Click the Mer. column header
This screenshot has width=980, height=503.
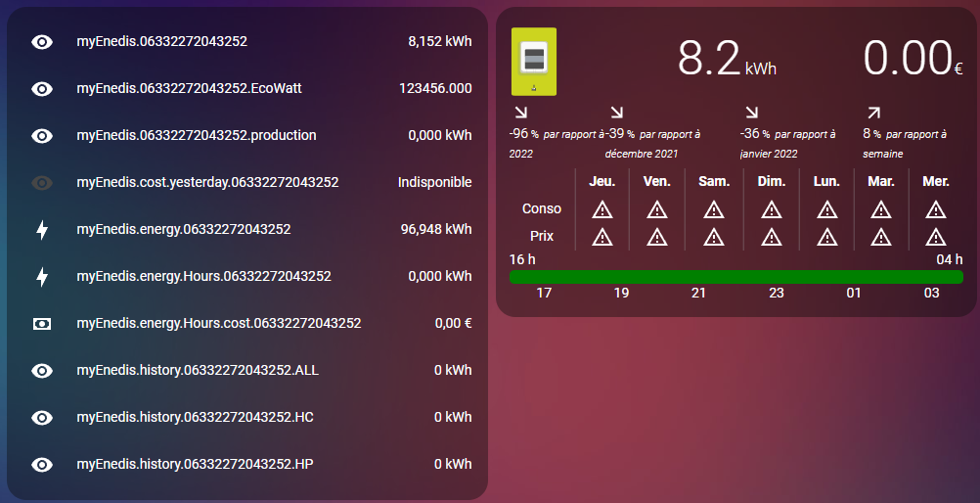pyautogui.click(x=936, y=181)
